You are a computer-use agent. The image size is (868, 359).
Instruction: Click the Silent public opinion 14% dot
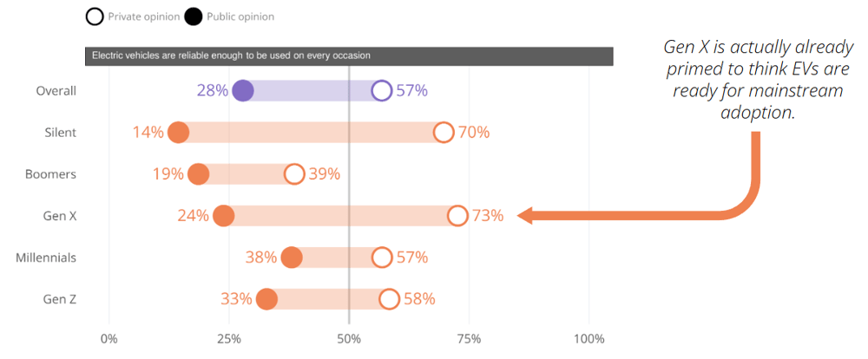point(178,133)
